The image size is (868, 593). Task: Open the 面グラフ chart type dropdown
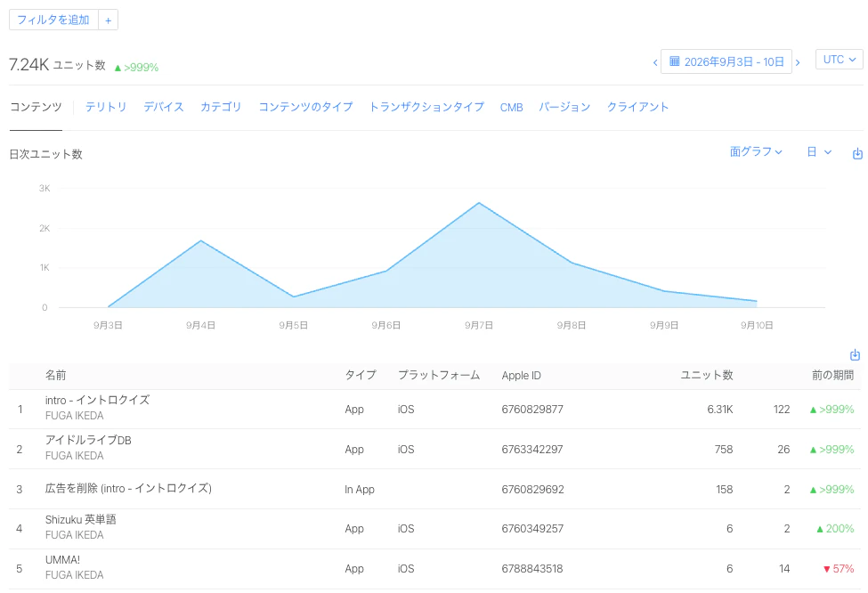click(x=756, y=151)
